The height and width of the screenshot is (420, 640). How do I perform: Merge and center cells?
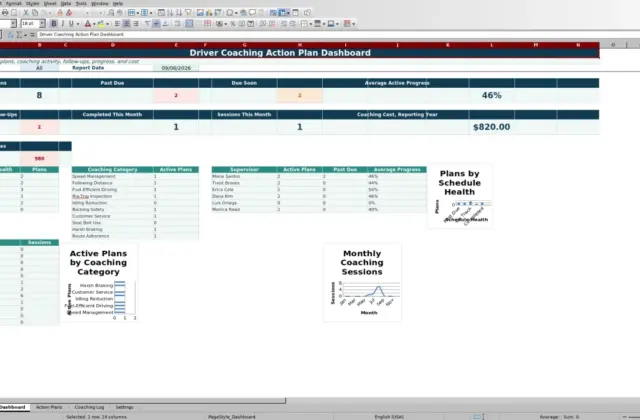tap(189, 24)
